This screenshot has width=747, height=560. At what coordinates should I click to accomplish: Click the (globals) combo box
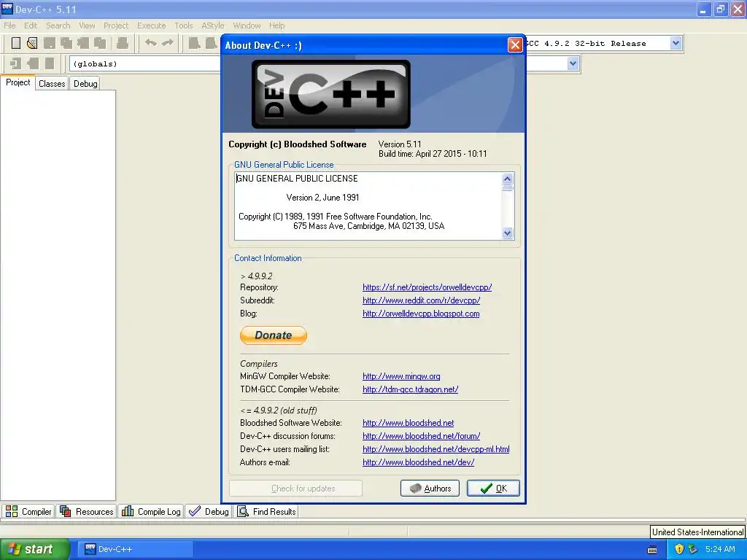click(145, 64)
